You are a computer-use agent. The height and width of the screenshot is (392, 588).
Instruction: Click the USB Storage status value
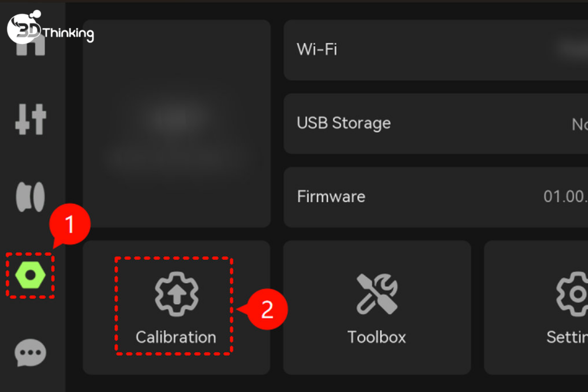(580, 124)
